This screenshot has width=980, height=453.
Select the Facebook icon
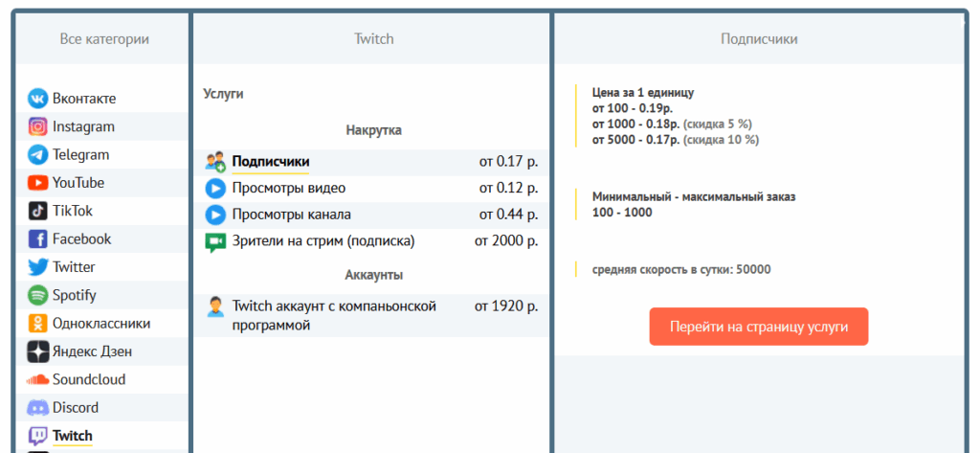click(38, 239)
